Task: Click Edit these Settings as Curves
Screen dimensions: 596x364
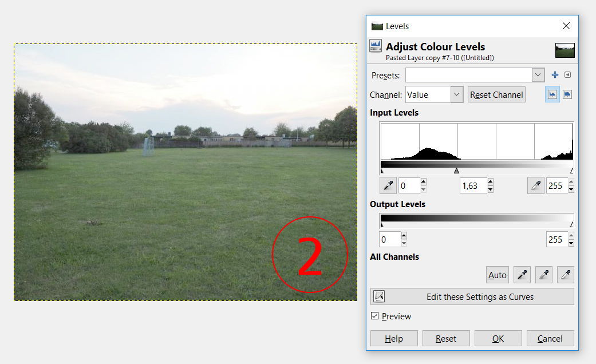Action: tap(472, 296)
